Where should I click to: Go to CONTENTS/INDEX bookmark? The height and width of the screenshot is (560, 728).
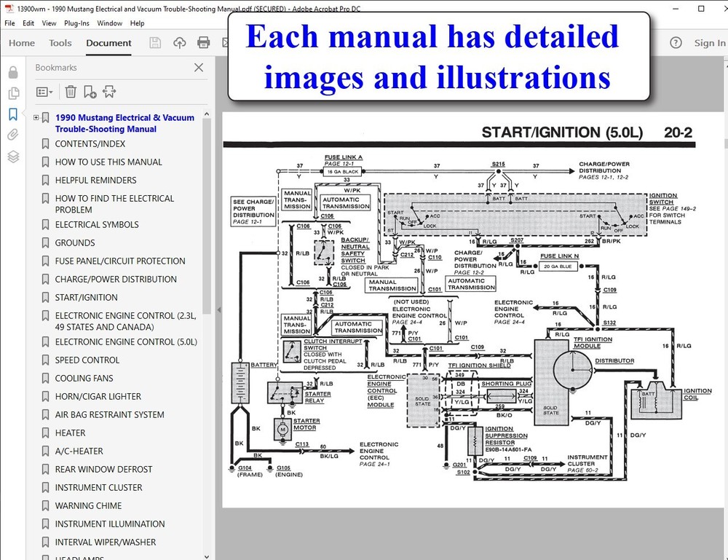tap(90, 144)
